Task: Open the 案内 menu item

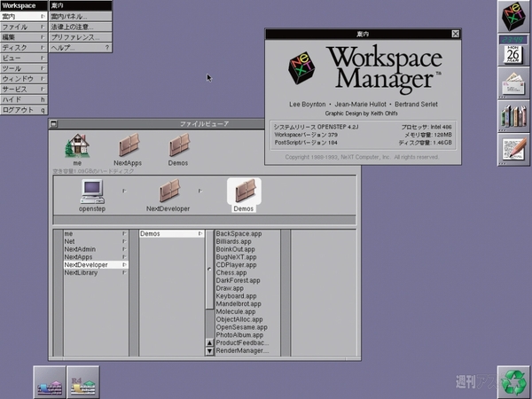Action: coord(24,16)
